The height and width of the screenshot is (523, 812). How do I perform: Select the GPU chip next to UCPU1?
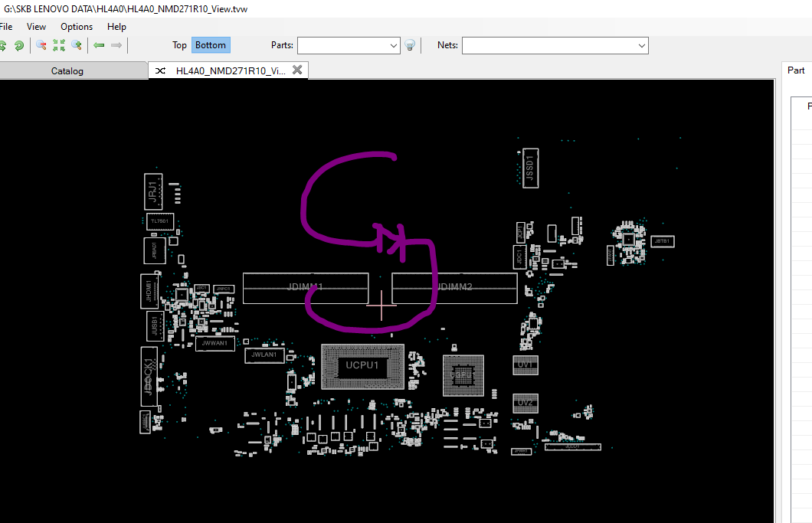pyautogui.click(x=463, y=375)
